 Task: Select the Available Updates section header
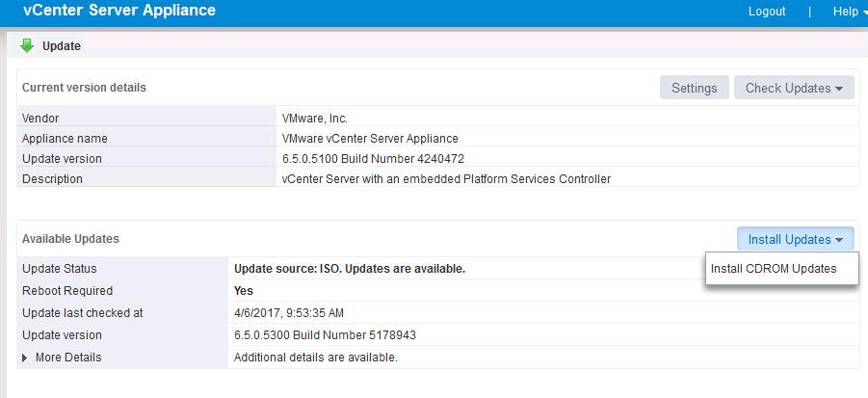point(70,239)
